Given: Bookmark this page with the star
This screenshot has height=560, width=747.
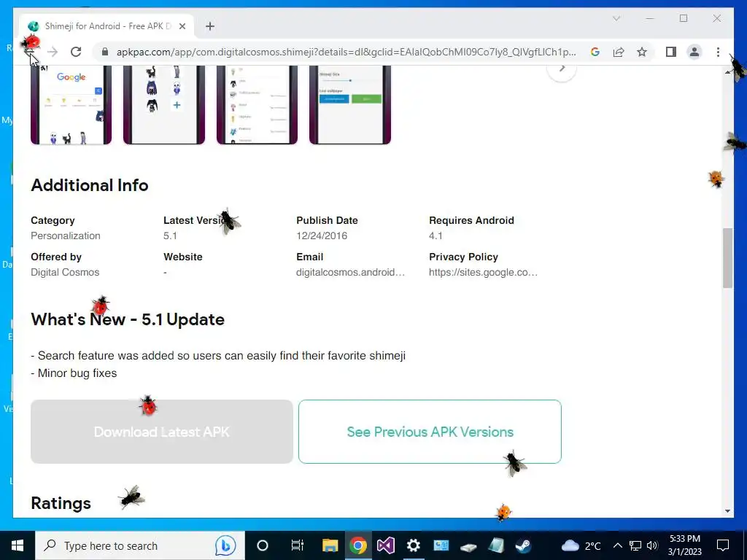Looking at the screenshot, I should pos(642,52).
